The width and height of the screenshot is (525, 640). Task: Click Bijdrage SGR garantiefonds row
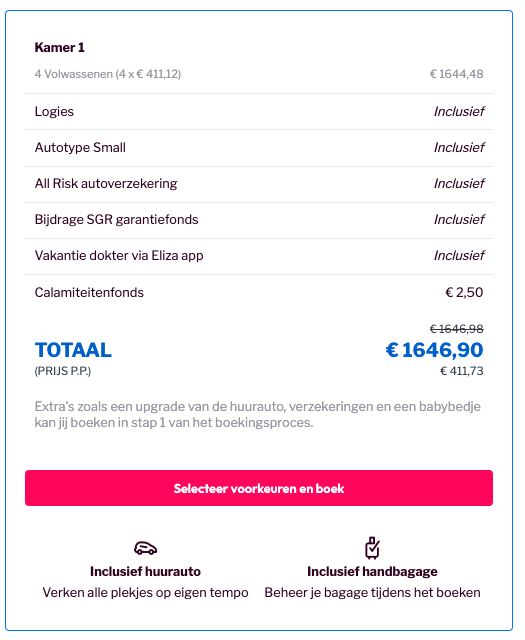click(x=259, y=220)
